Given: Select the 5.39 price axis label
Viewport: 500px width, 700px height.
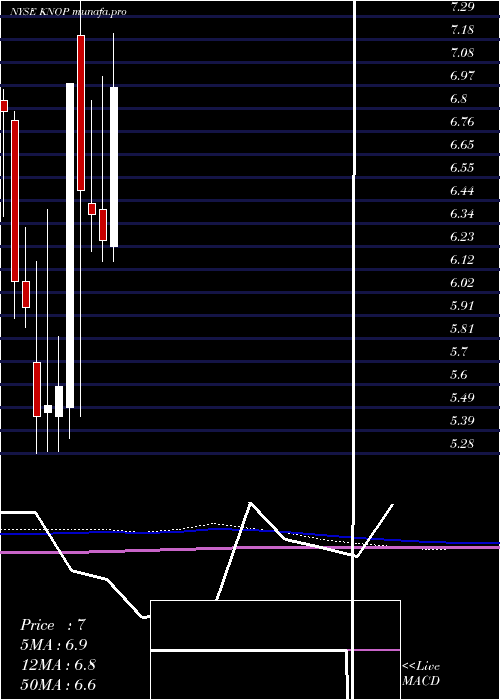Looking at the screenshot, I should 462,421.
